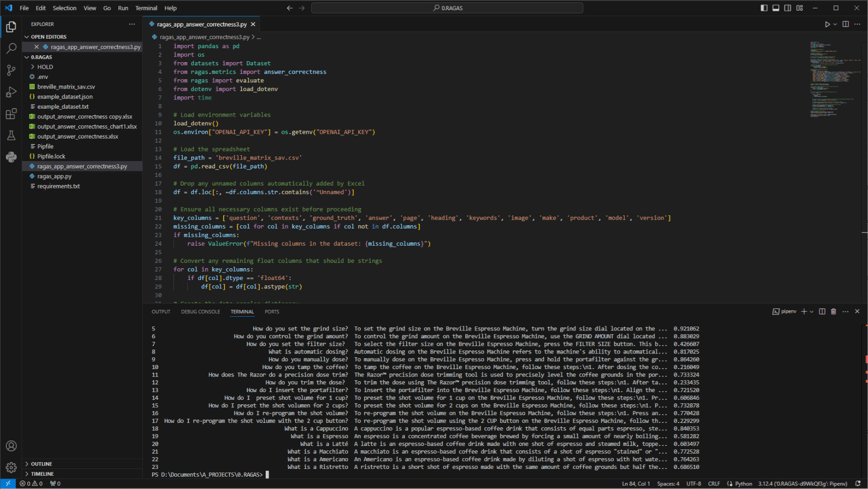This screenshot has width=868, height=489.
Task: Close file in Open Editors list
Action: click(x=36, y=47)
